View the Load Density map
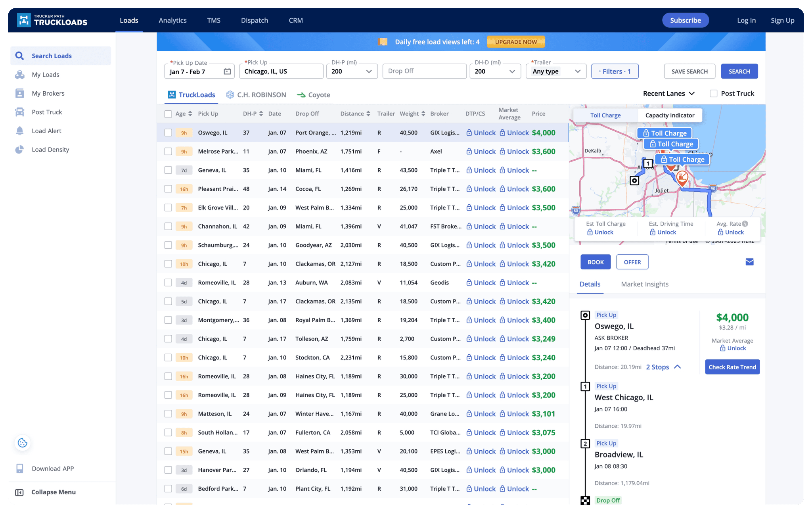Viewport: 812px width, 513px height. (19, 149)
